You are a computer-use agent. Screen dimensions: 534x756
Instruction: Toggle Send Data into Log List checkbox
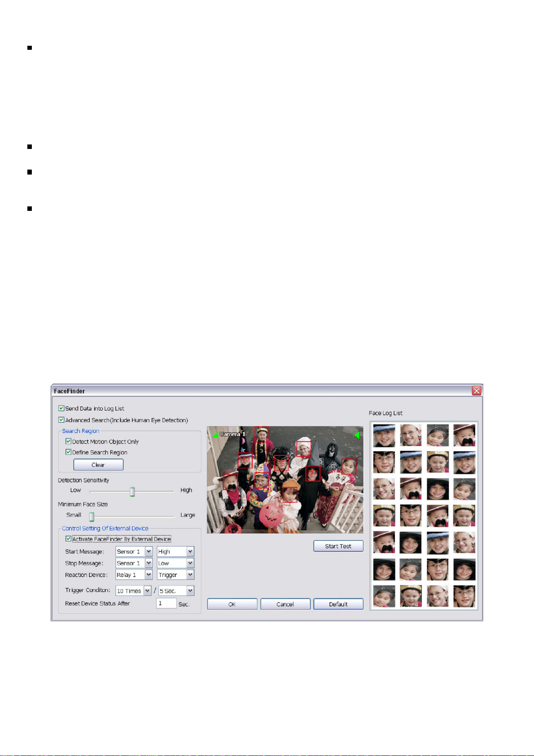coord(61,408)
